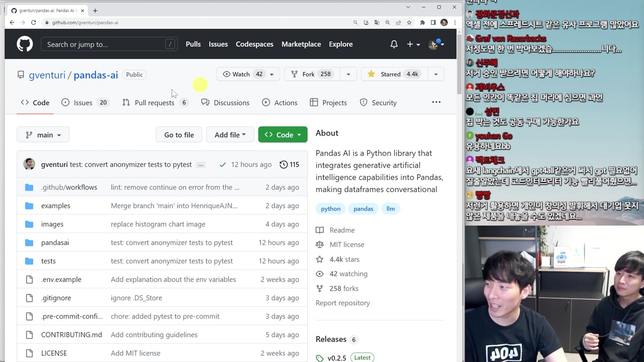Switch to the Pull requests tab
Screen dimensions: 644x362
pos(155,102)
